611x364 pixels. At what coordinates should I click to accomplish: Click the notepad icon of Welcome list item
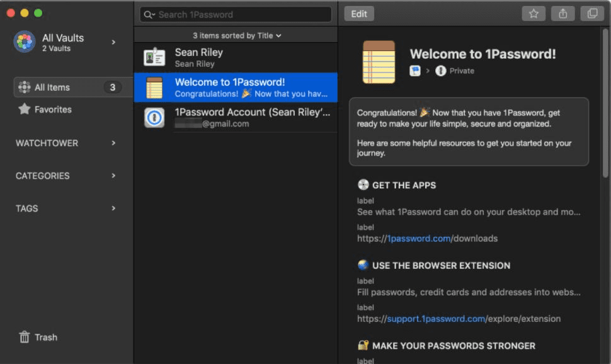point(154,88)
